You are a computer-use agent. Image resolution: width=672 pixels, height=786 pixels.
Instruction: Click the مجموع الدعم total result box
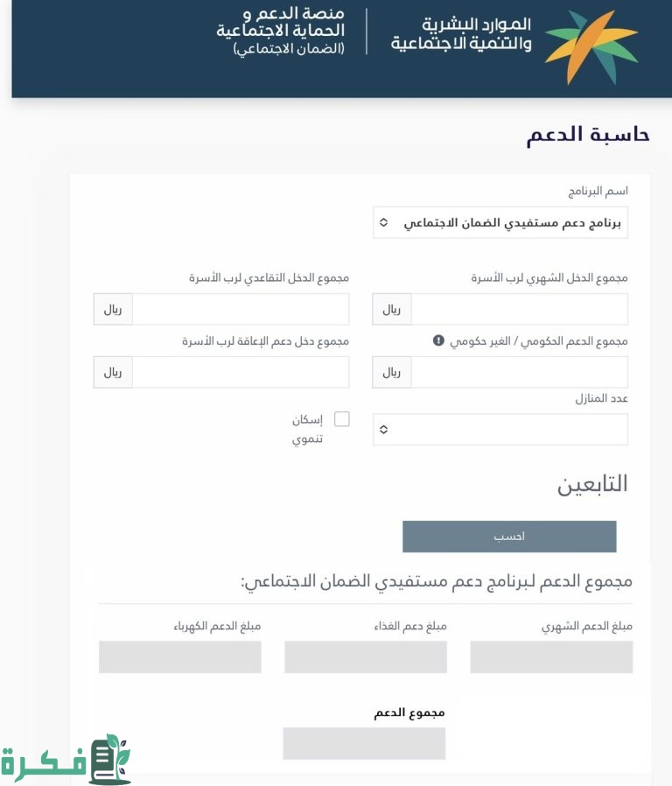[x=364, y=743]
